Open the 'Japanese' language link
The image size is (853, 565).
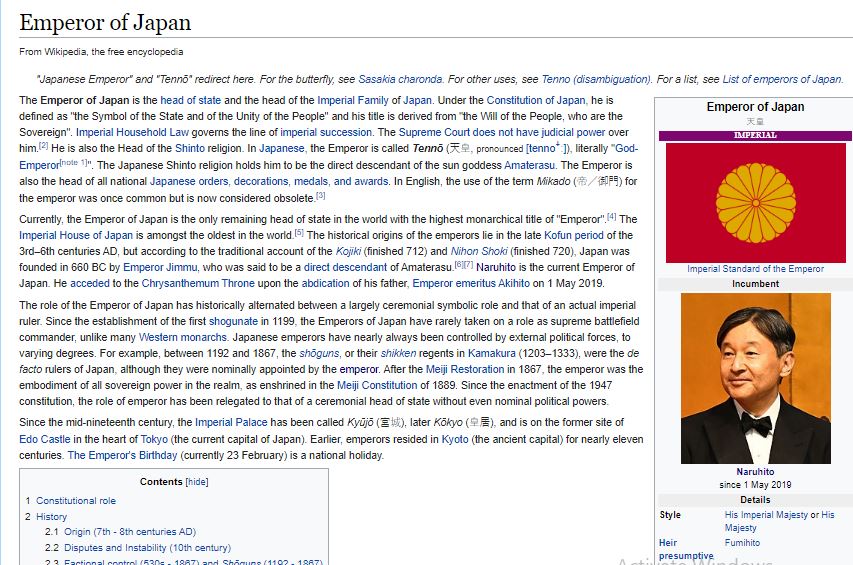coord(282,148)
